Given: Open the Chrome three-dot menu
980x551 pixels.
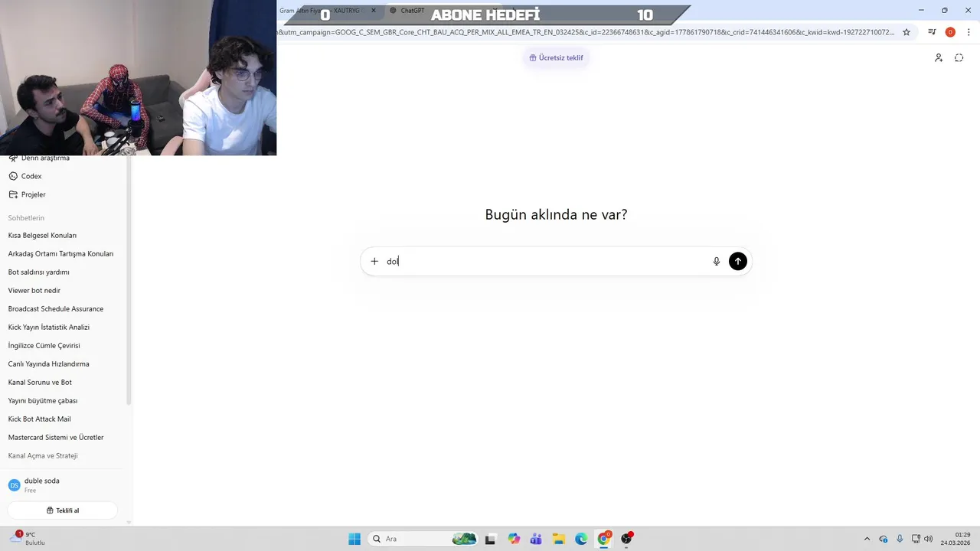Looking at the screenshot, I should click(x=969, y=32).
